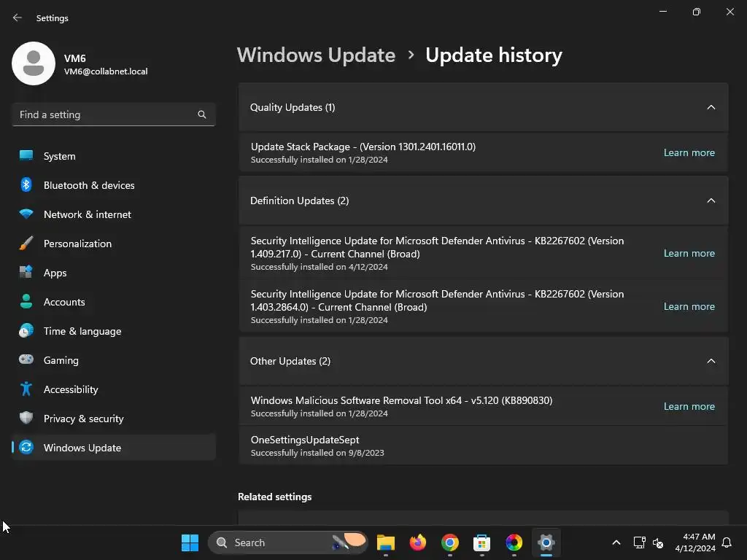Screen dimensions: 747x560
Task: Open System settings icon
Action: [26, 156]
